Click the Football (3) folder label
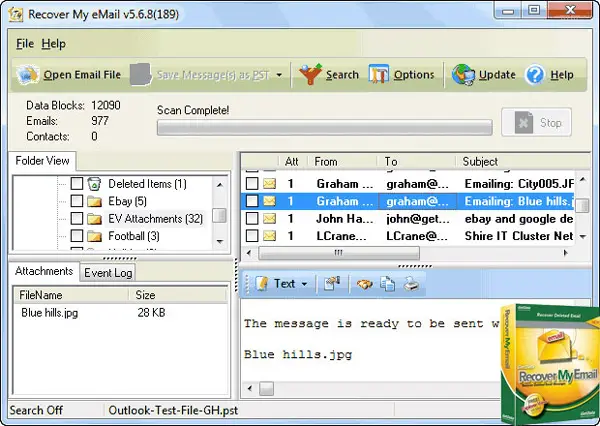 [x=134, y=236]
